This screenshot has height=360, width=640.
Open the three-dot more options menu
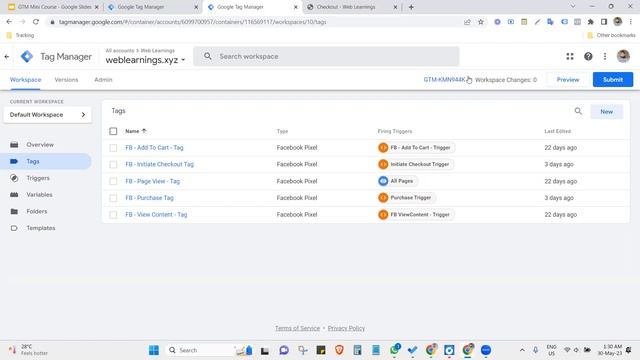coord(605,56)
